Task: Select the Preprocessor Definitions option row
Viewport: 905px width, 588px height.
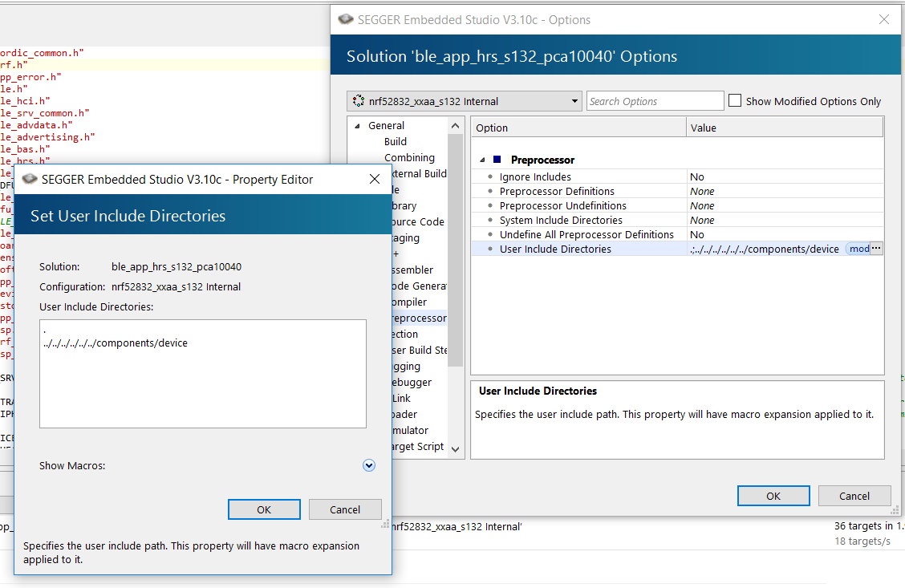Action: point(677,191)
